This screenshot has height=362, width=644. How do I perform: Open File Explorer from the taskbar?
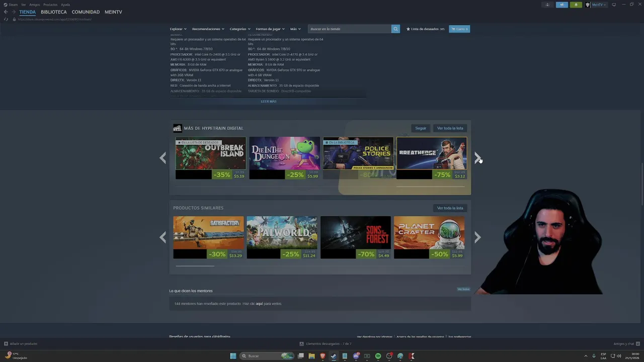pyautogui.click(x=311, y=356)
